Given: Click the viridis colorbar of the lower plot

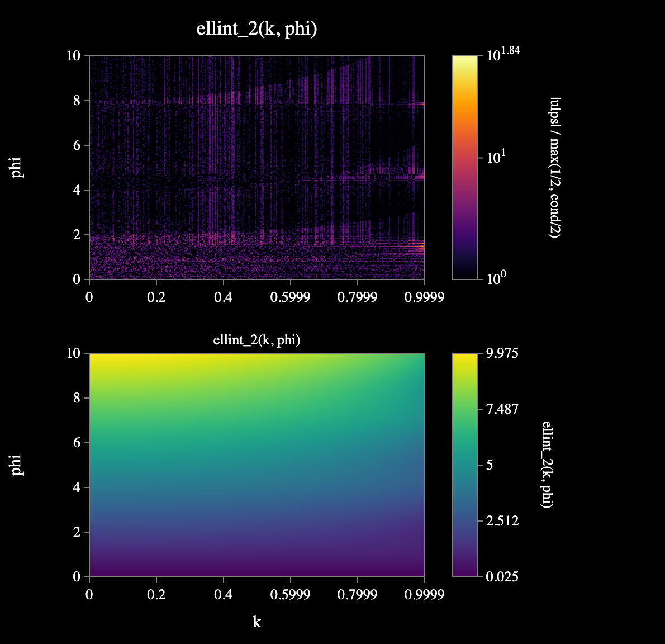Looking at the screenshot, I should 465,465.
